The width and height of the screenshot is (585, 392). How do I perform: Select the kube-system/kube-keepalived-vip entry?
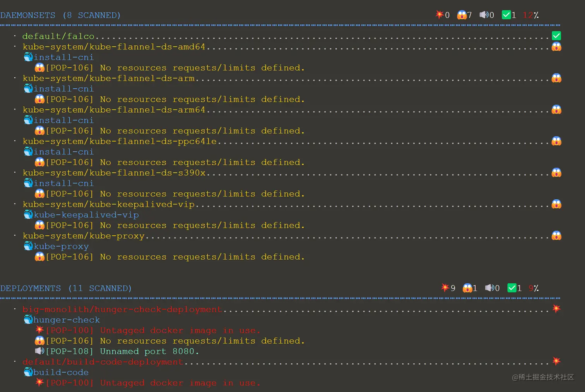tap(108, 204)
